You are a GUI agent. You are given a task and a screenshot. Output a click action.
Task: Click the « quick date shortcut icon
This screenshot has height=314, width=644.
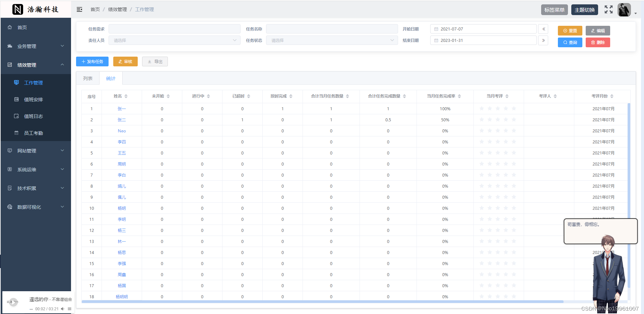coord(543,29)
